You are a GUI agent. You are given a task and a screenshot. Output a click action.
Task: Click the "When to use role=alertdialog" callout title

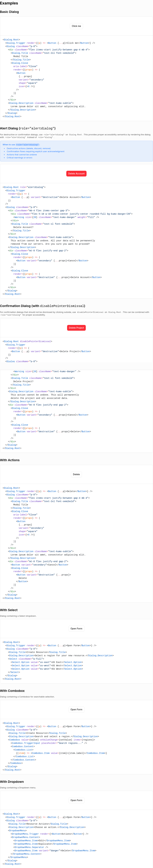(x=21, y=145)
